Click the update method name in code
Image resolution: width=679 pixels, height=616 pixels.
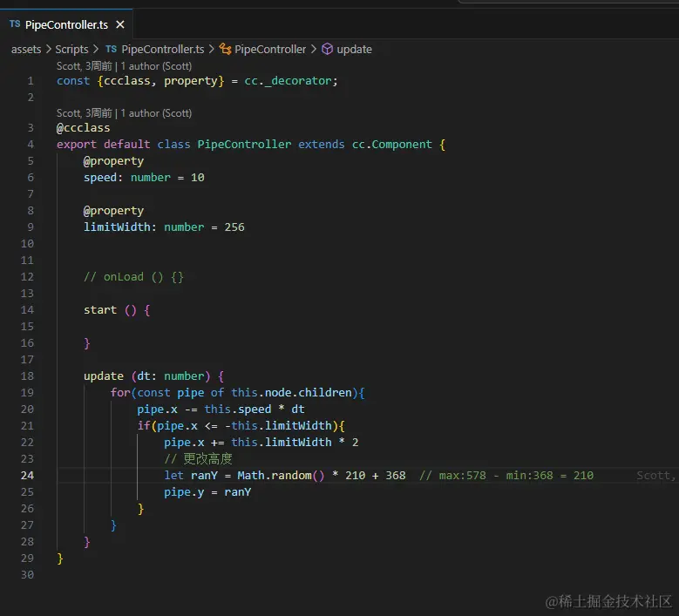pos(104,376)
